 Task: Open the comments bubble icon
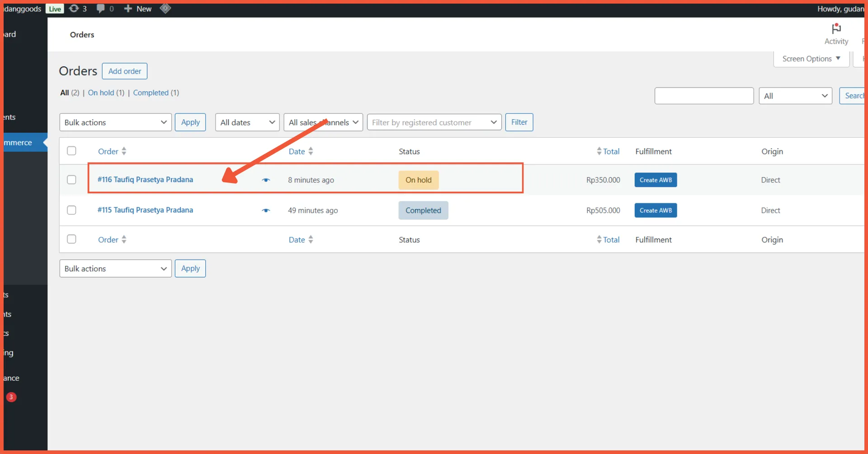pyautogui.click(x=101, y=9)
